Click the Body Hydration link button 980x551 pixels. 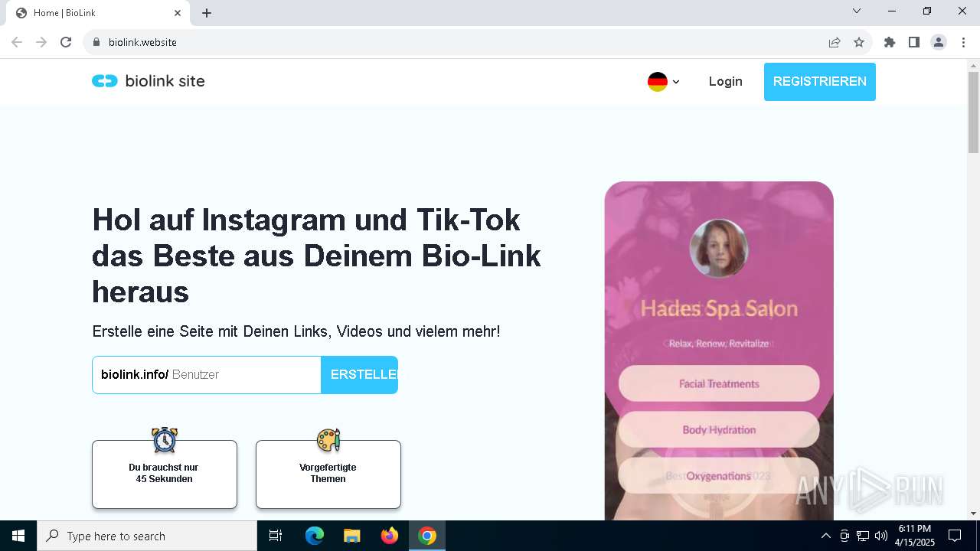(719, 429)
